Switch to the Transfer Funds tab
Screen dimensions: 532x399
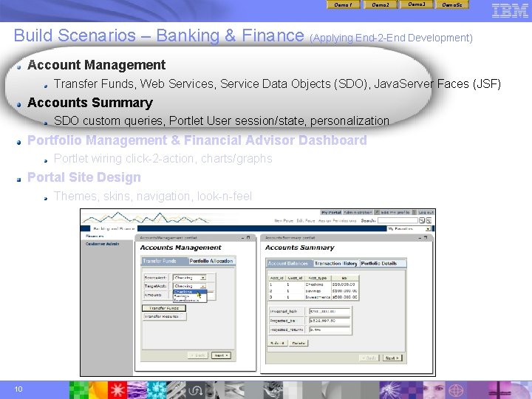[x=165, y=261]
